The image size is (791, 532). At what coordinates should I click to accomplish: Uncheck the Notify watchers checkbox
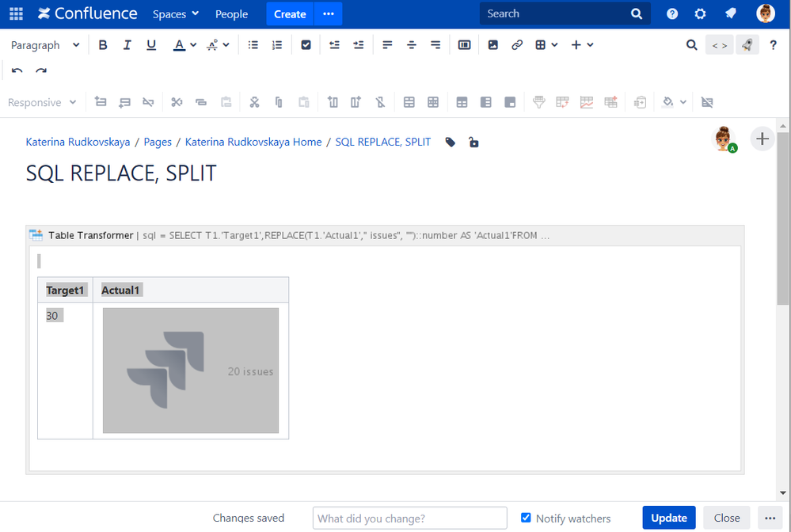click(x=526, y=518)
